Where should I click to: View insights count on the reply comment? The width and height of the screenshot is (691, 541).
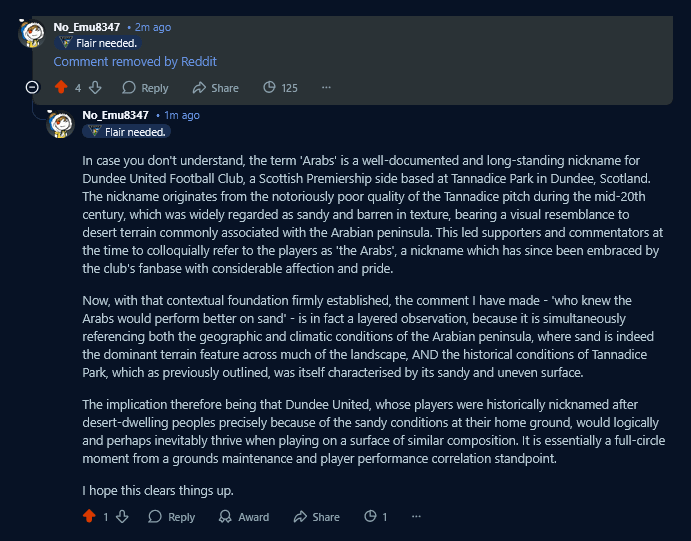[x=375, y=517]
